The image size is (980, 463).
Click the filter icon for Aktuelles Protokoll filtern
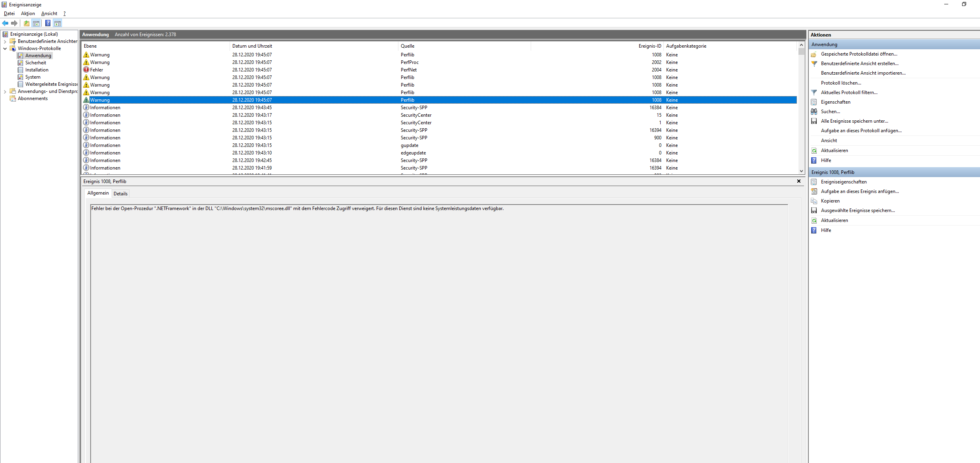pyautogui.click(x=814, y=93)
